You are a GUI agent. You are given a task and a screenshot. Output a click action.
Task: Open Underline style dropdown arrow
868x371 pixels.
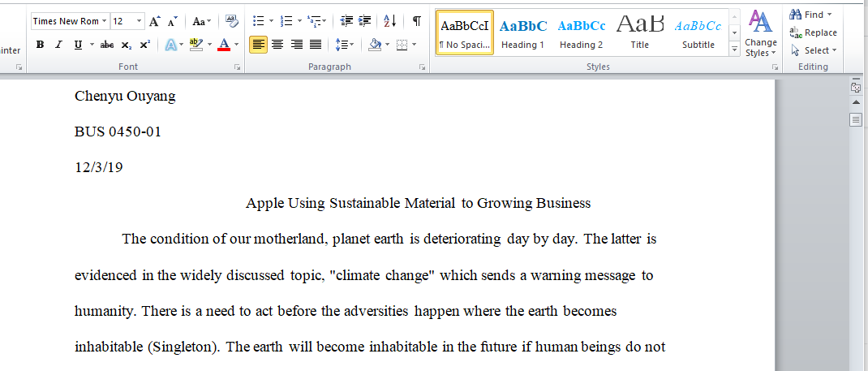pos(92,45)
